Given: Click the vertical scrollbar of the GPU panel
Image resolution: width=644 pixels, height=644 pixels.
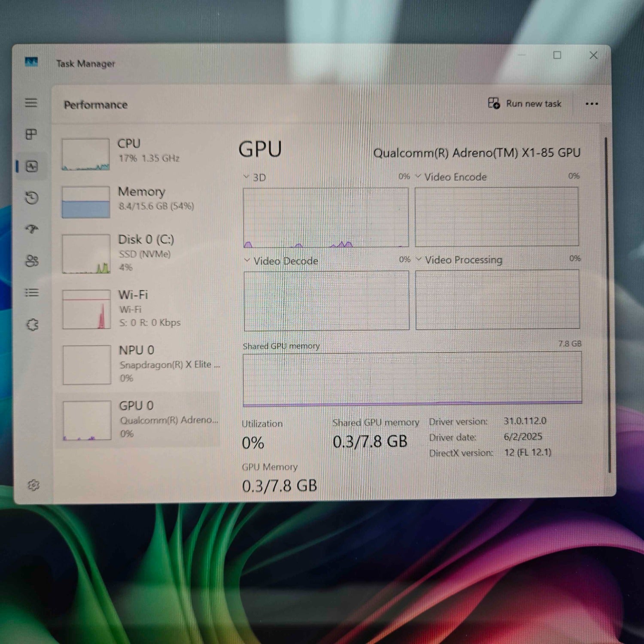Looking at the screenshot, I should click(x=607, y=305).
